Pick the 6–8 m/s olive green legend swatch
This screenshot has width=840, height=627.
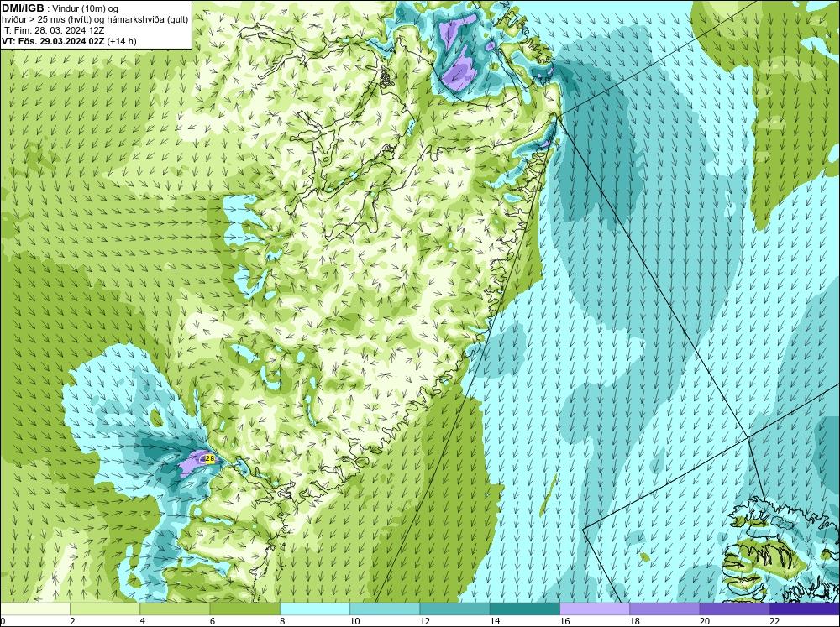[x=244, y=609]
